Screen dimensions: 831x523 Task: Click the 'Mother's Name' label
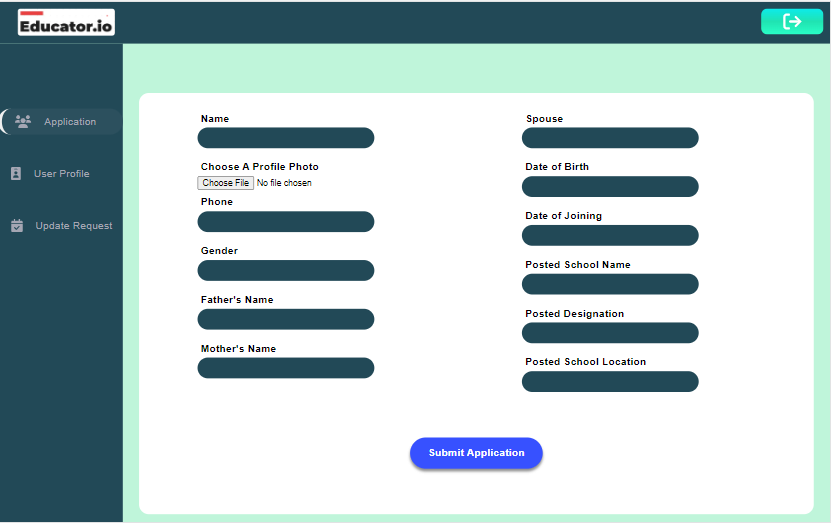point(238,349)
